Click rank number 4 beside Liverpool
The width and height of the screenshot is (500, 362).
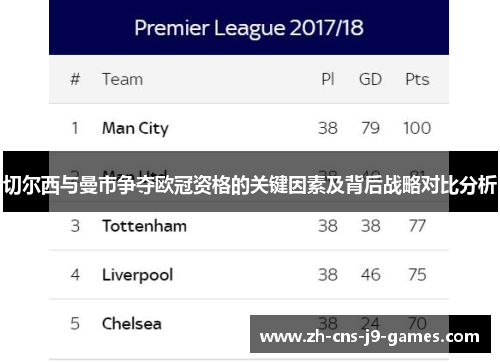(75, 275)
